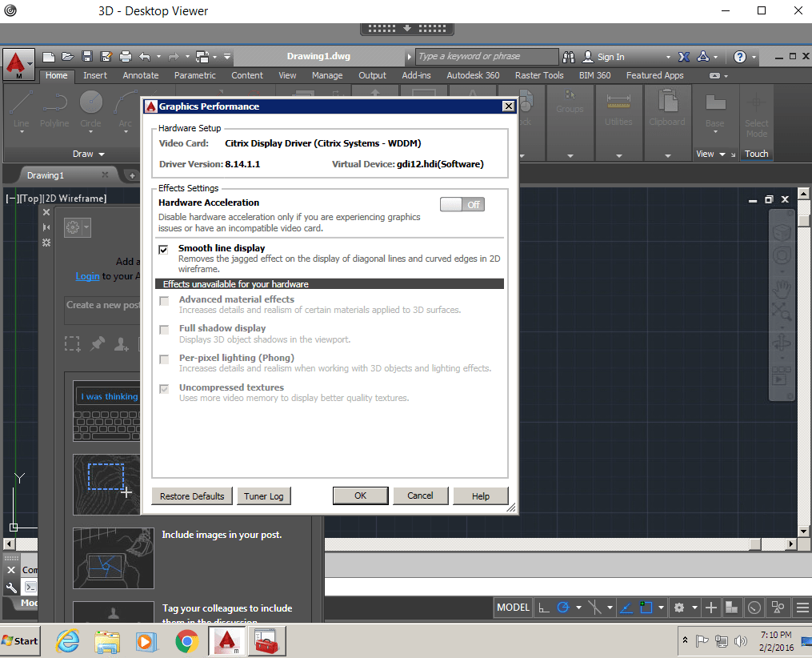
Task: Select the Circle draw tool
Action: (90, 109)
